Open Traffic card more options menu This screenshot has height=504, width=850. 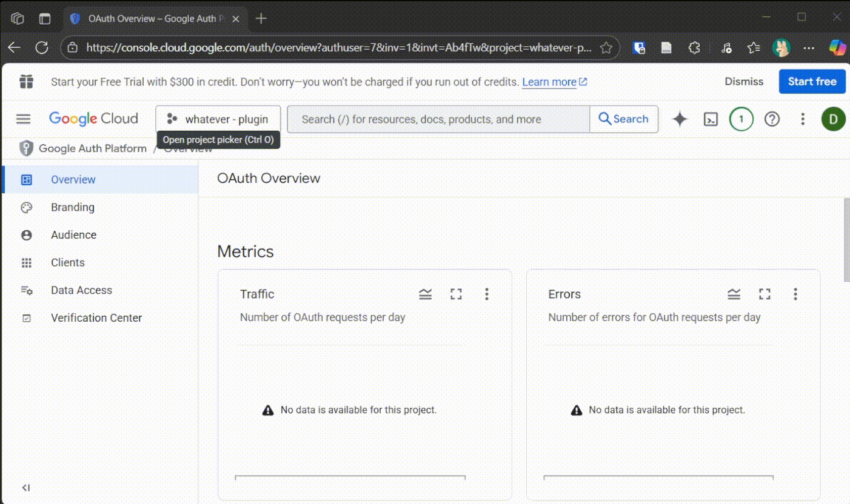(486, 294)
